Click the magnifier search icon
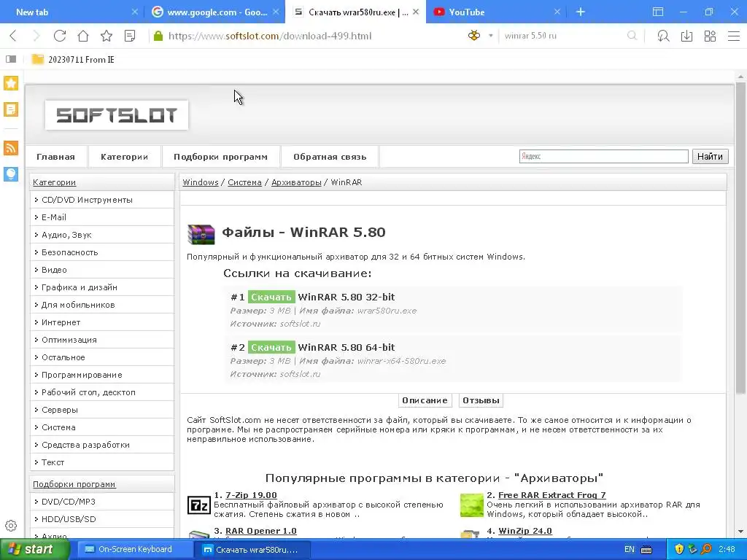 point(632,36)
